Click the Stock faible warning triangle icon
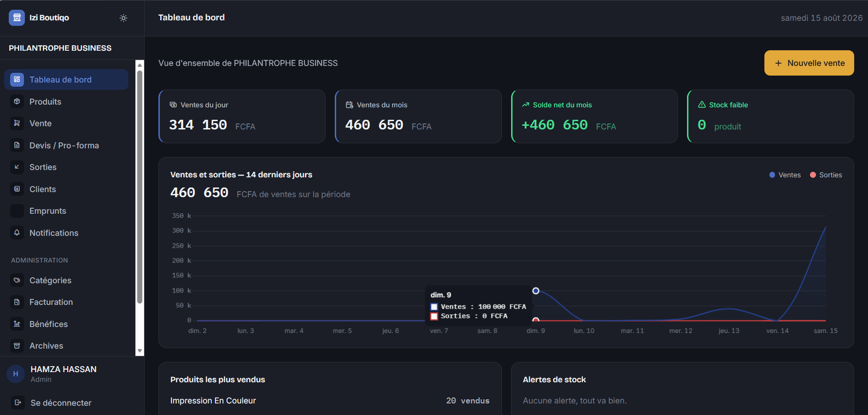This screenshot has width=868, height=415. coord(702,105)
